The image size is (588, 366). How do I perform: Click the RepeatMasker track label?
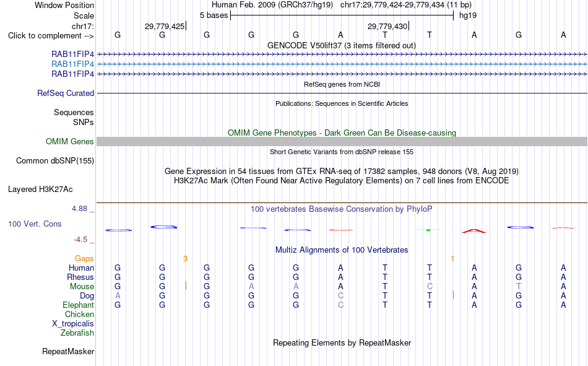click(x=68, y=352)
